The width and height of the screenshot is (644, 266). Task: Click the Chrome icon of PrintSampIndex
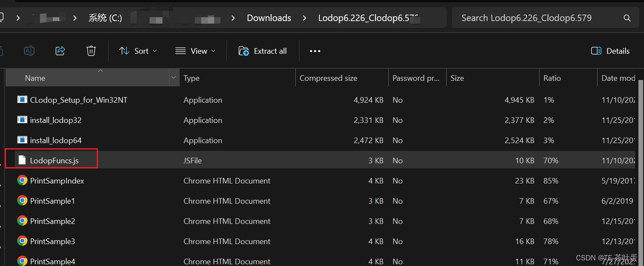[22, 180]
